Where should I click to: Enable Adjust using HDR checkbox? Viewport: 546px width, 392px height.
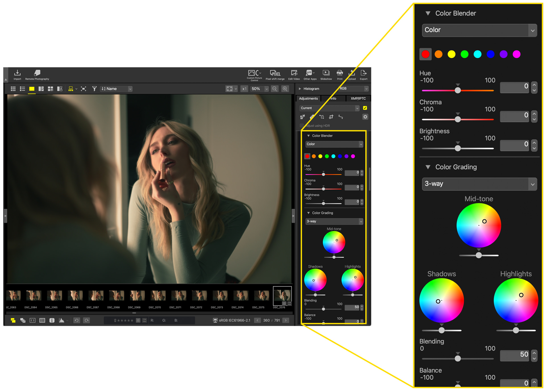coord(302,126)
